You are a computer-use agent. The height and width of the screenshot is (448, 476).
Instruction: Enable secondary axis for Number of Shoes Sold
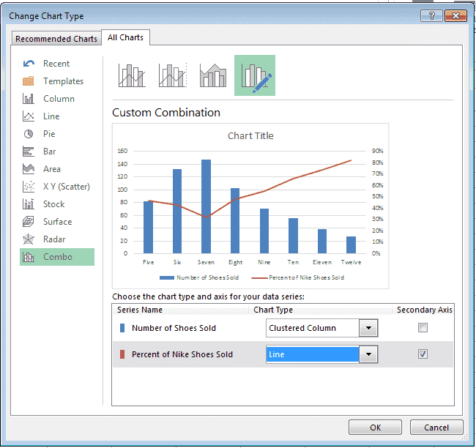[x=423, y=328]
